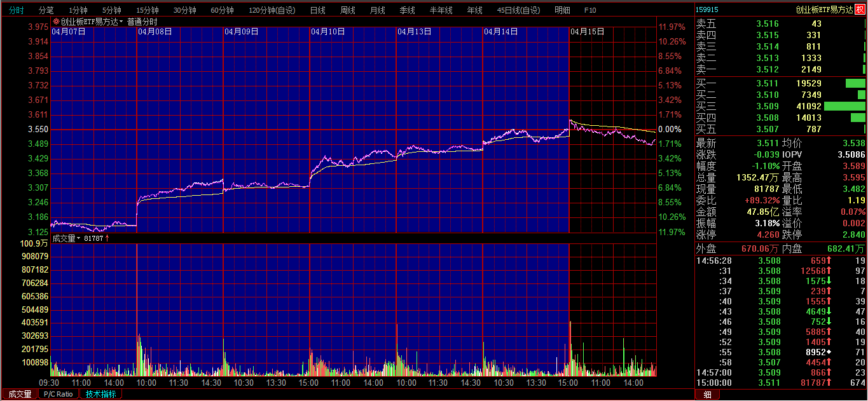Open the 半年线 chart tab

tap(441, 10)
